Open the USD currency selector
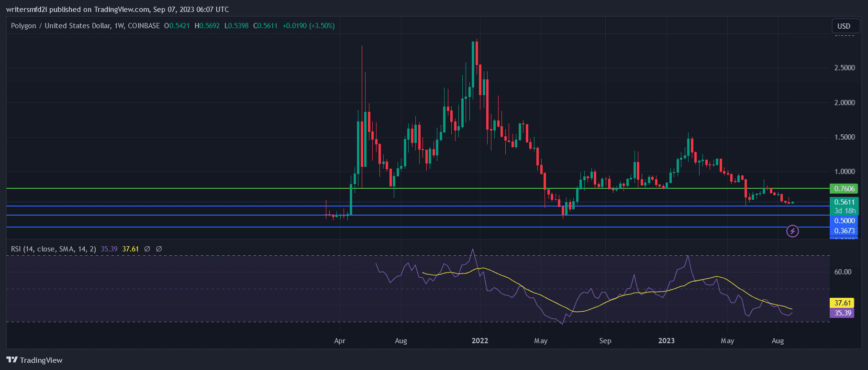Image resolution: width=868 pixels, height=370 pixels. 844,26
